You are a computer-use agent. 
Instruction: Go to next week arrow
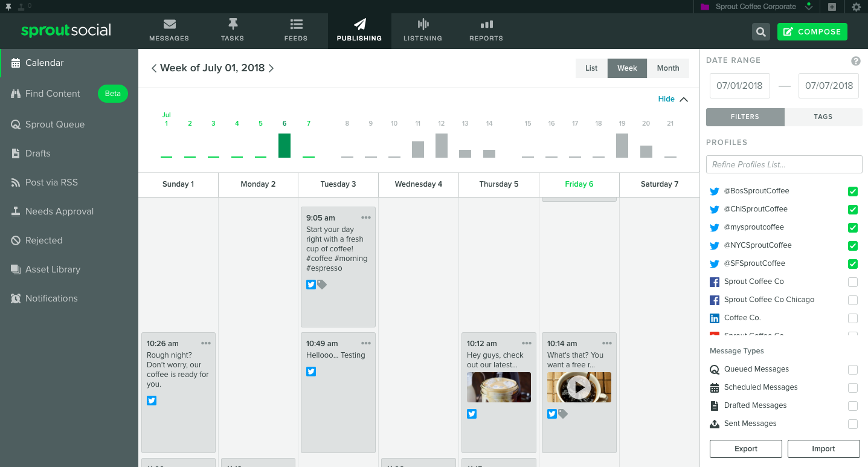(x=271, y=68)
